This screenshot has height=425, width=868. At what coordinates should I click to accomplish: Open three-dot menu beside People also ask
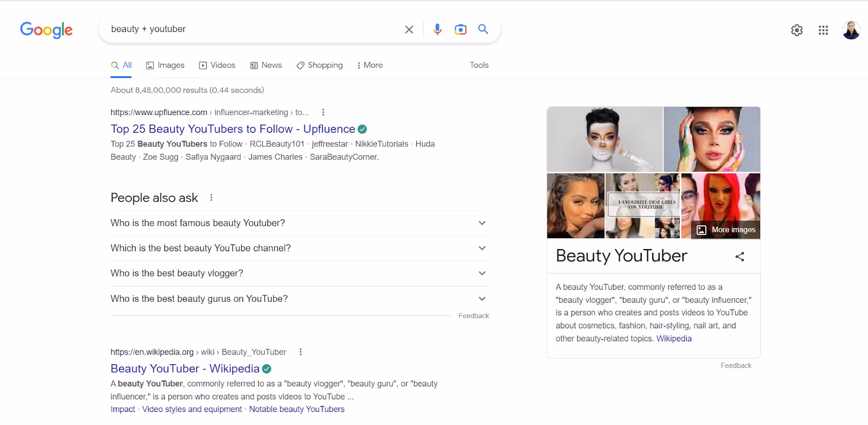(x=212, y=198)
